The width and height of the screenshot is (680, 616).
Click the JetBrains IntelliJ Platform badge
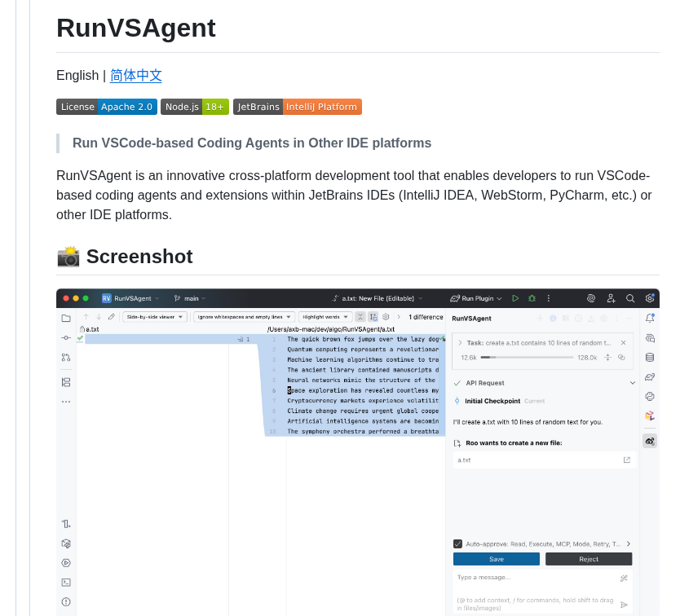298,107
